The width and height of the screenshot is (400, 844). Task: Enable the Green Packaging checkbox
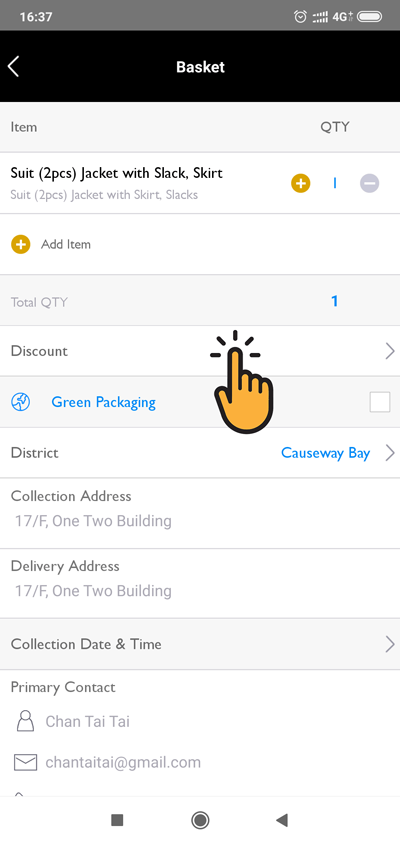tap(380, 402)
